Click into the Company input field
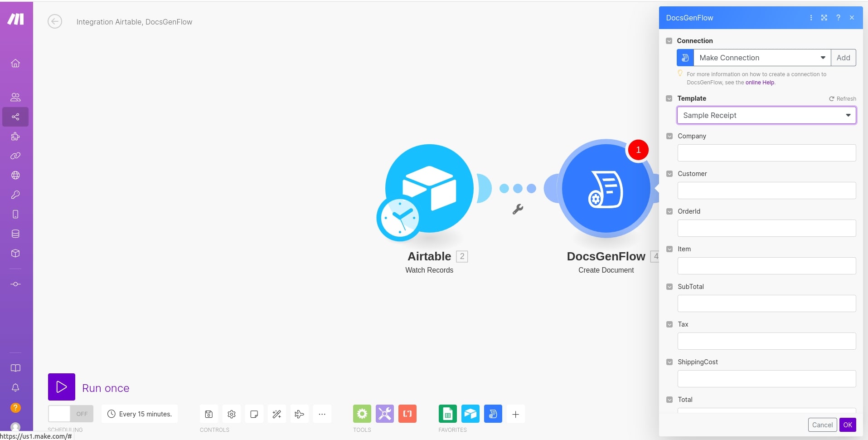Screen dimensions: 868x440 pos(766,153)
